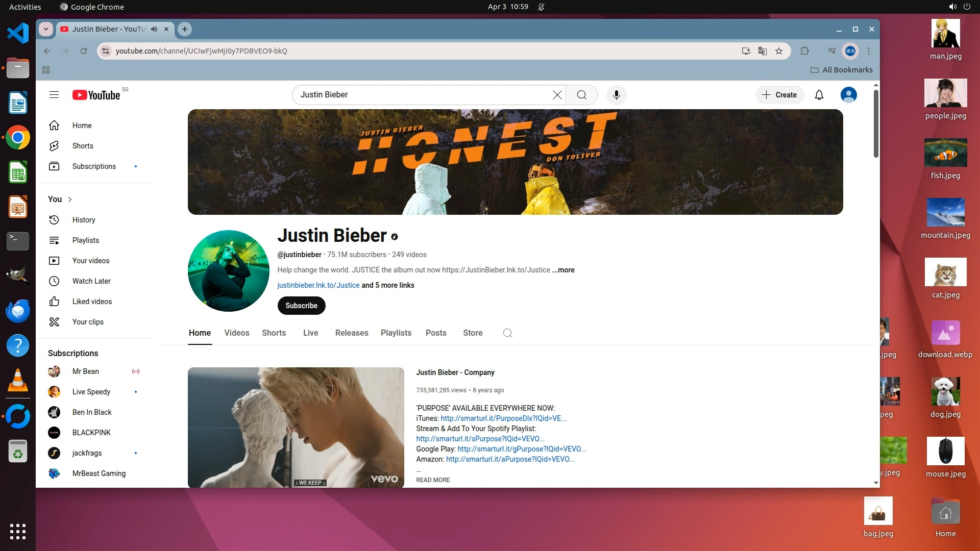The width and height of the screenshot is (980, 551).
Task: Open the YouTube notifications bell
Action: pyautogui.click(x=819, y=95)
